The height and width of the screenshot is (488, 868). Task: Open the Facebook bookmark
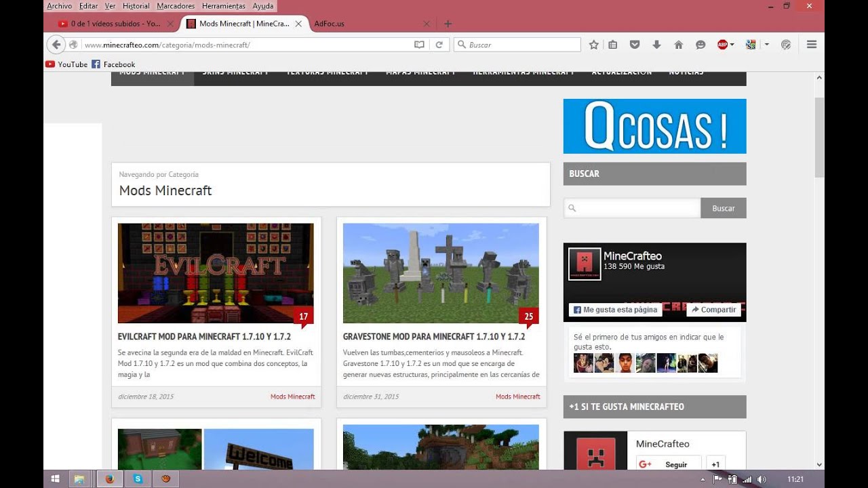[x=113, y=64]
